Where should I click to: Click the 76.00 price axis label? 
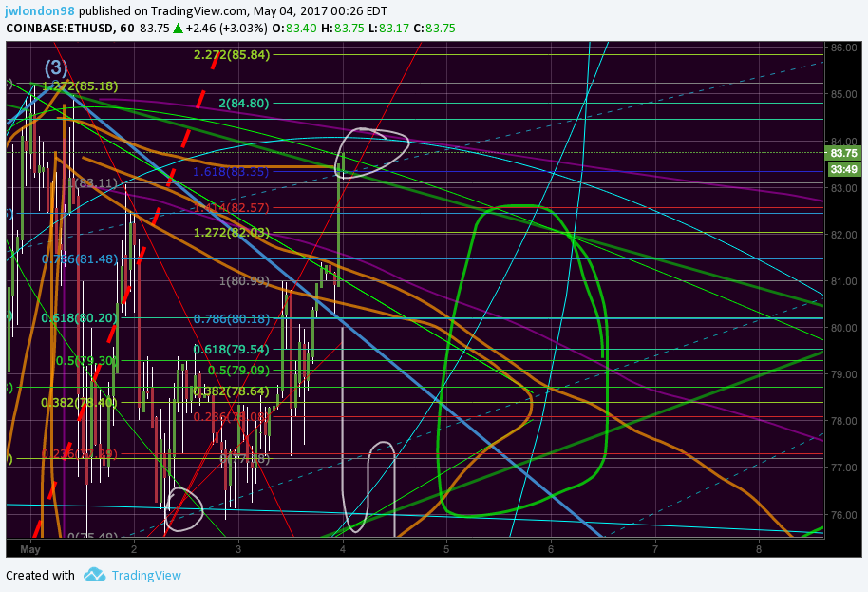point(843,515)
